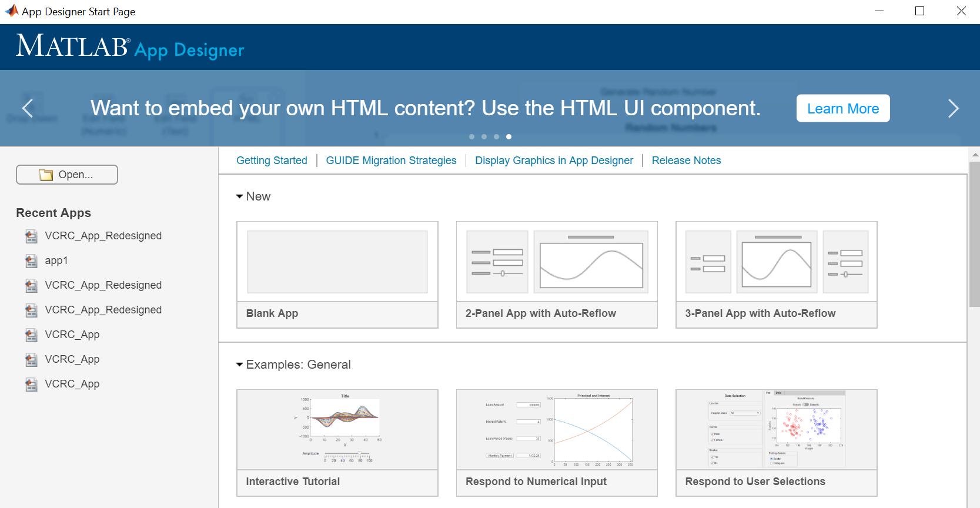The width and height of the screenshot is (980, 508).
Task: Open the Release Notes link
Action: [686, 161]
